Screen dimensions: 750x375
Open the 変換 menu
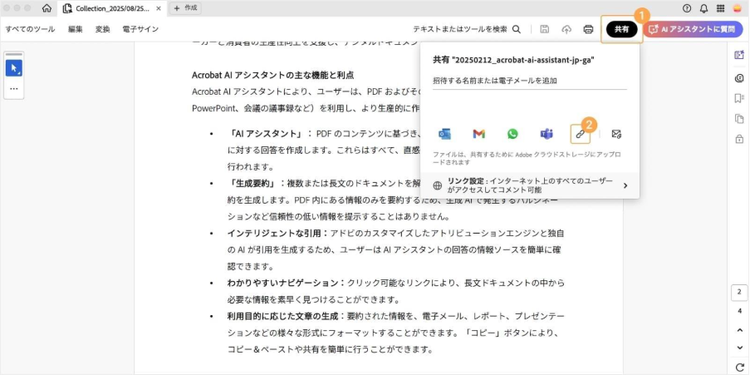(x=102, y=29)
